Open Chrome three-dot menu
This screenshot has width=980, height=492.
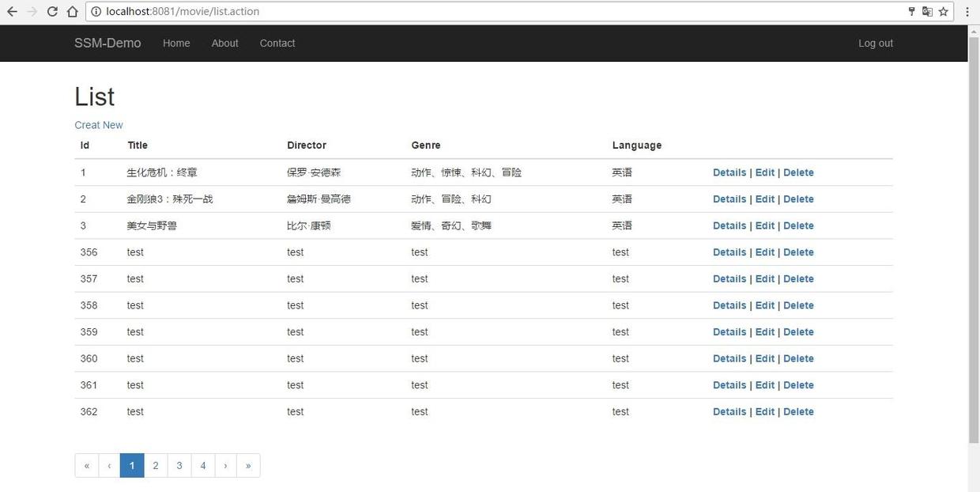coord(967,12)
